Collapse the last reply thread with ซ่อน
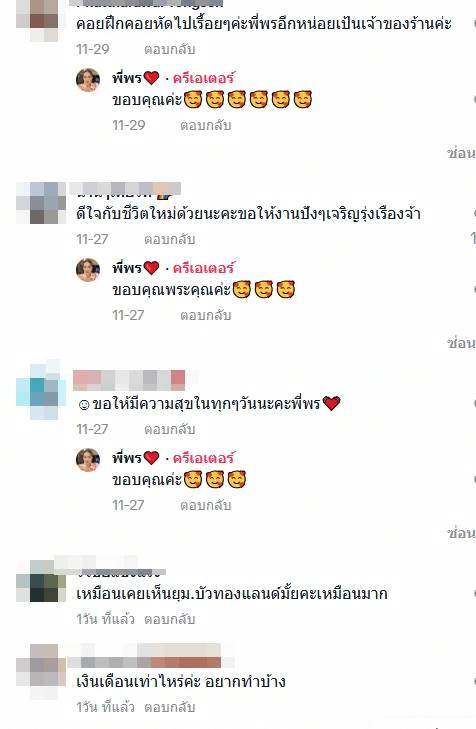 point(461,533)
